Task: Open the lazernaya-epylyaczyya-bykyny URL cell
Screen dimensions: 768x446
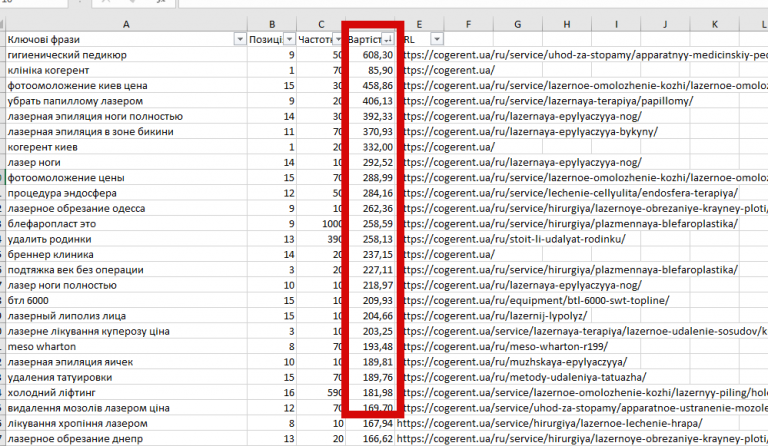Action: pyautogui.click(x=530, y=132)
